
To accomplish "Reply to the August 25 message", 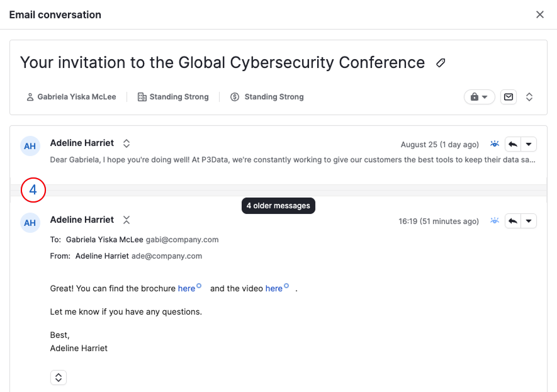I will coord(512,144).
